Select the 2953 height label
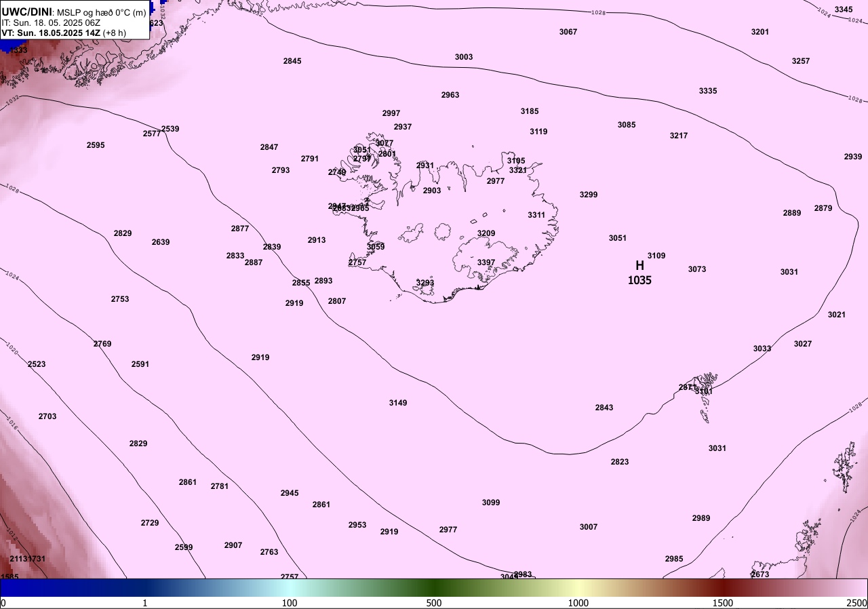Viewport: 868px width, 609px height. pyautogui.click(x=357, y=525)
